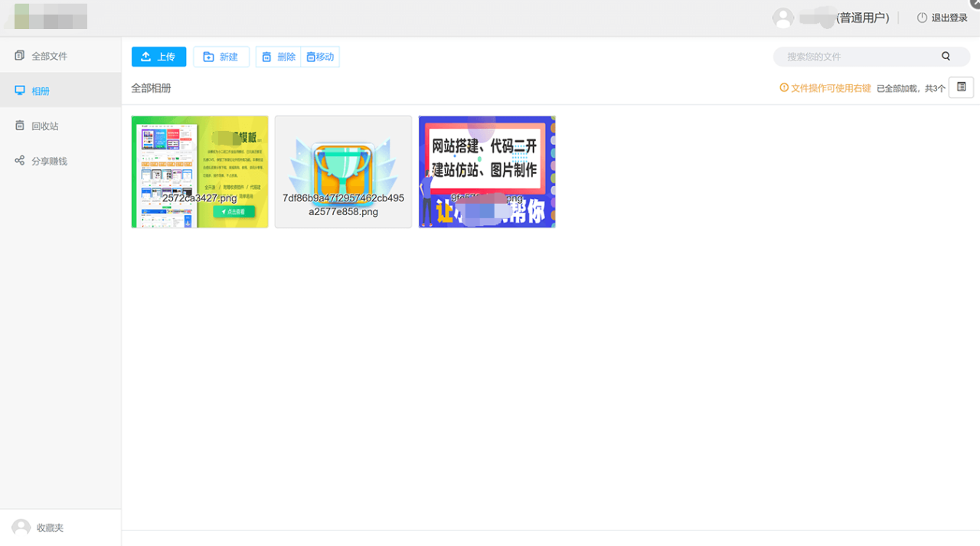Open the 回收站 recycle bin
The image size is (980, 546).
tap(44, 126)
